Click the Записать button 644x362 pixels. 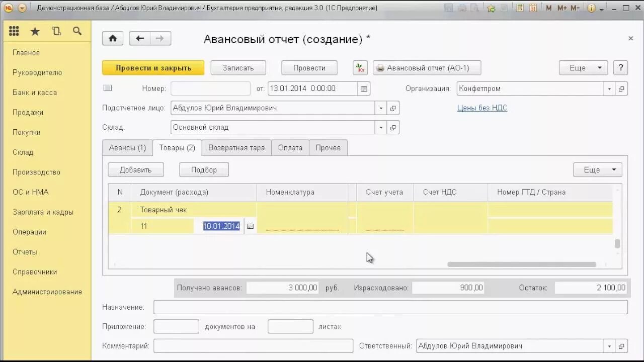coord(238,68)
